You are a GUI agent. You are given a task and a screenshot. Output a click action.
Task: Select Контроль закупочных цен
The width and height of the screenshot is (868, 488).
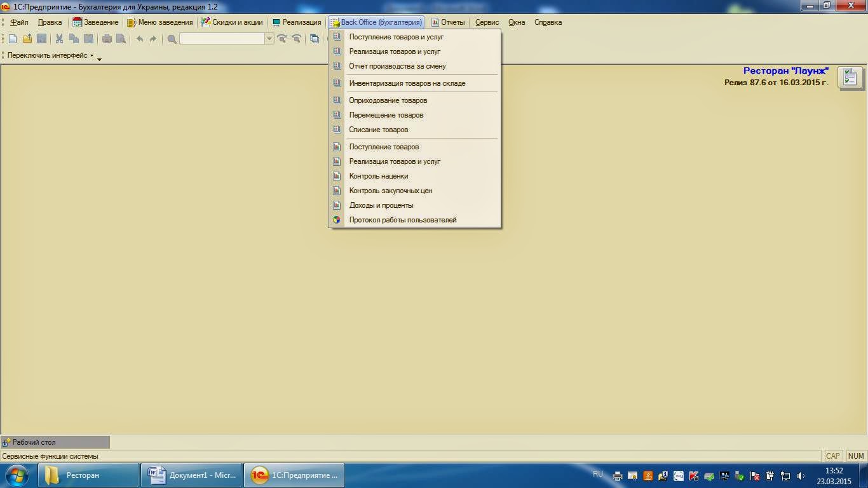(415, 191)
